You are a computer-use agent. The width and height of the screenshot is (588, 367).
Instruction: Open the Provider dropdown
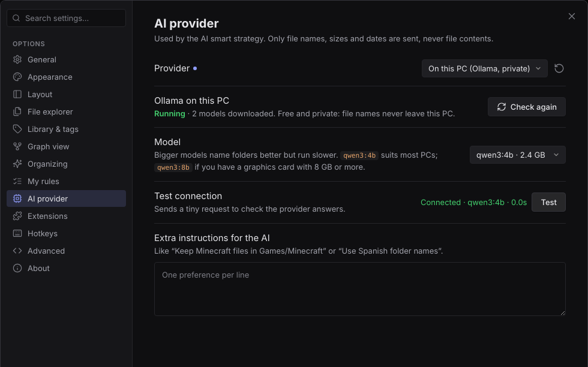click(485, 68)
